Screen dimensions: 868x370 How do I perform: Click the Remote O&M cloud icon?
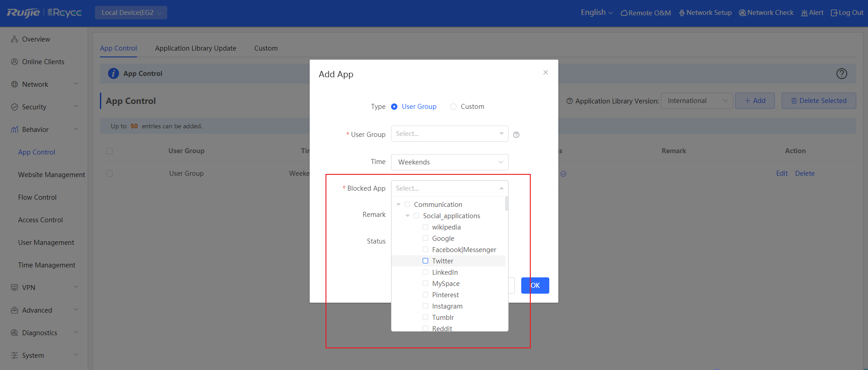(x=624, y=13)
